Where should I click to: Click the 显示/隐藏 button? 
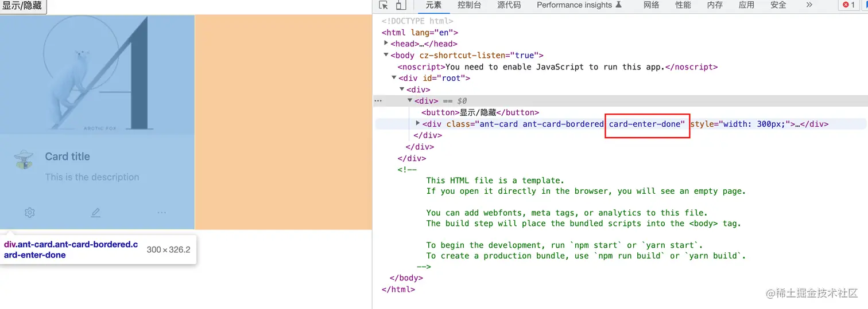[x=23, y=6]
